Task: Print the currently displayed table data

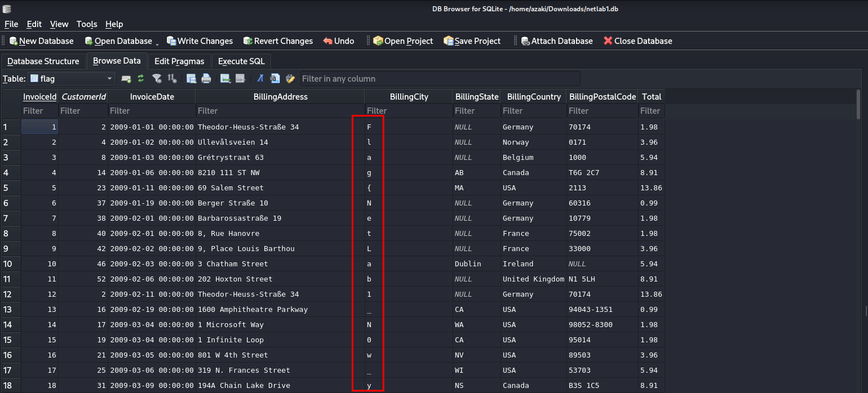Action: (206, 79)
